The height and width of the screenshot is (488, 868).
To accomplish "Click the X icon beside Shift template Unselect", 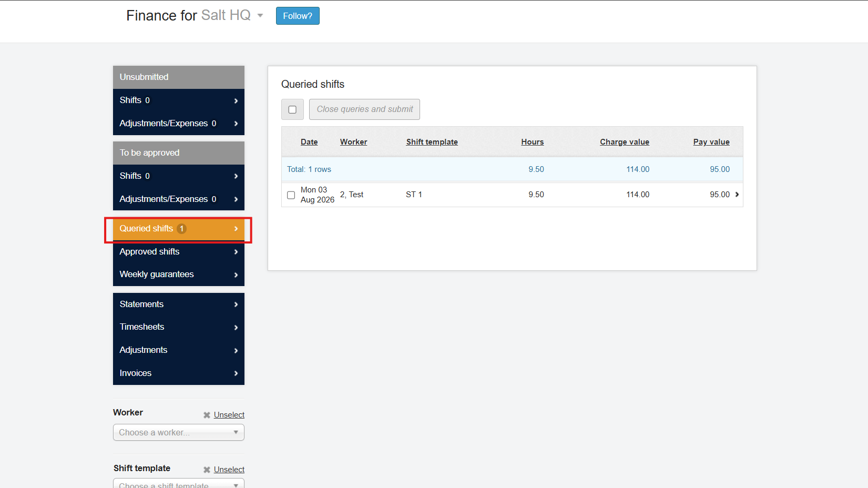I will [x=207, y=470].
